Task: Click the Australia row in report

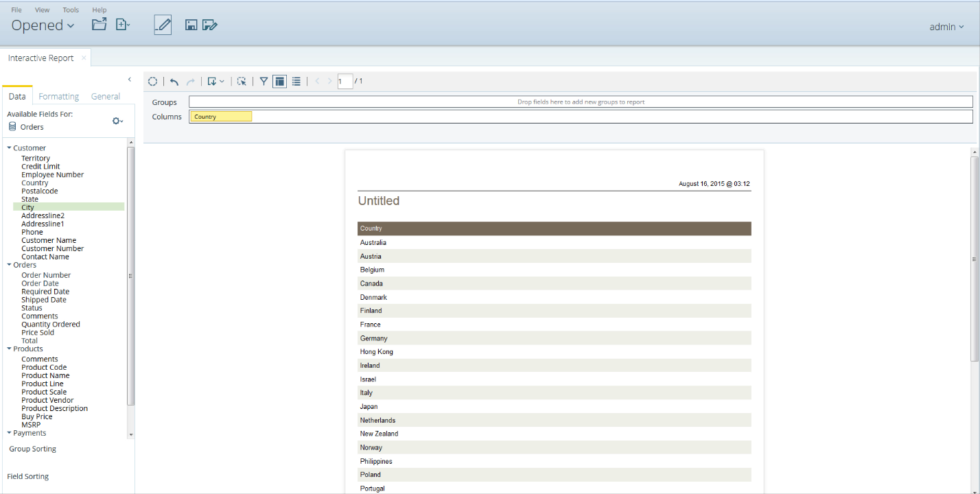Action: click(555, 243)
